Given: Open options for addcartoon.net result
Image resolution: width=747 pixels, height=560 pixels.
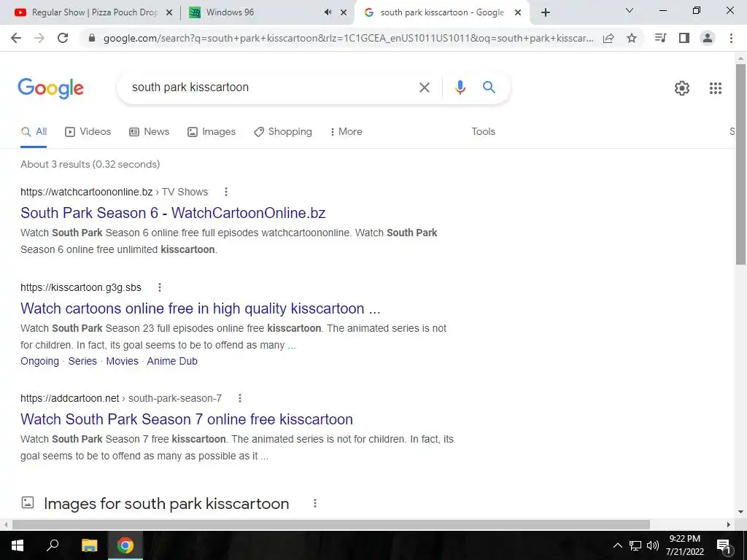Looking at the screenshot, I should [239, 397].
